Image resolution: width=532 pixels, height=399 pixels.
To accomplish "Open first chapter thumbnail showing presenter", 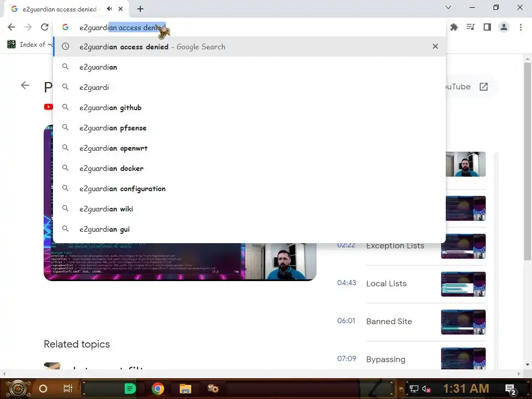I will (466, 164).
